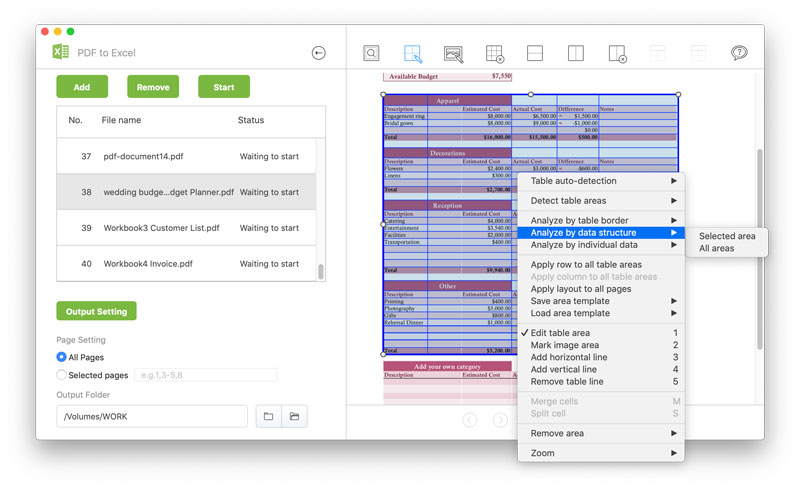Select the Mark image area tool icon
The image size is (800, 487).
tap(453, 54)
